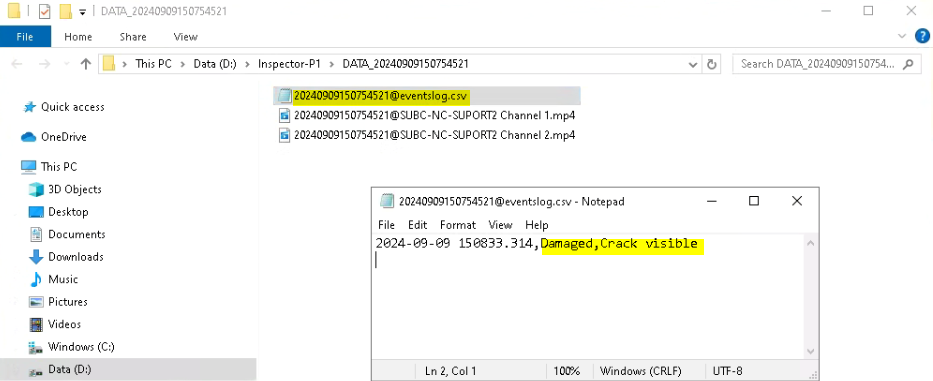Click the Search DATA folder field
Screen dimensions: 933x381
818,64
